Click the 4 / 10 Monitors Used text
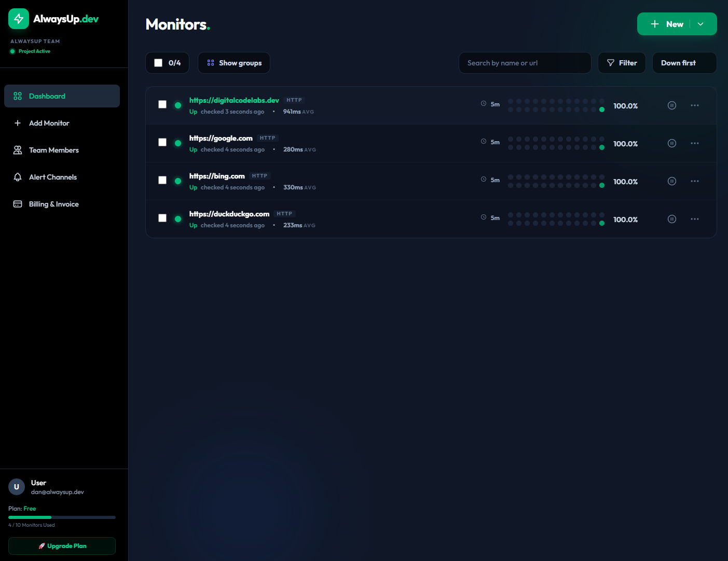This screenshot has width=728, height=561. (x=32, y=525)
